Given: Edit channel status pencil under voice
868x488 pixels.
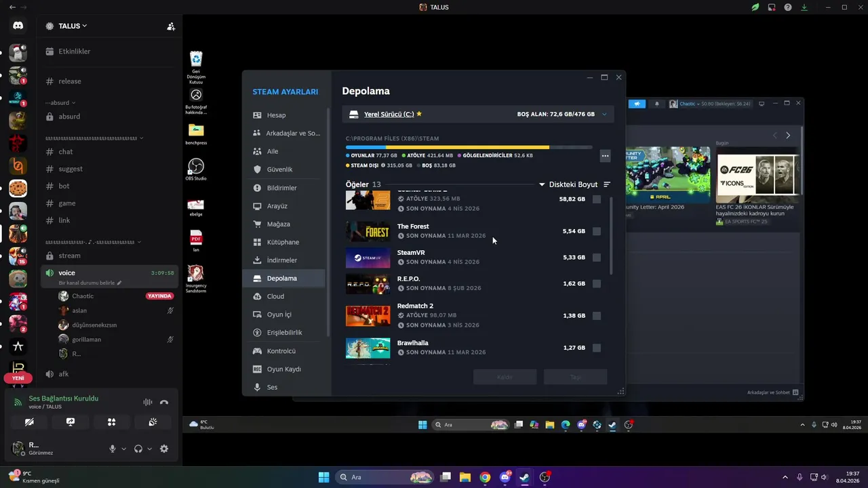Looking at the screenshot, I should click(119, 283).
